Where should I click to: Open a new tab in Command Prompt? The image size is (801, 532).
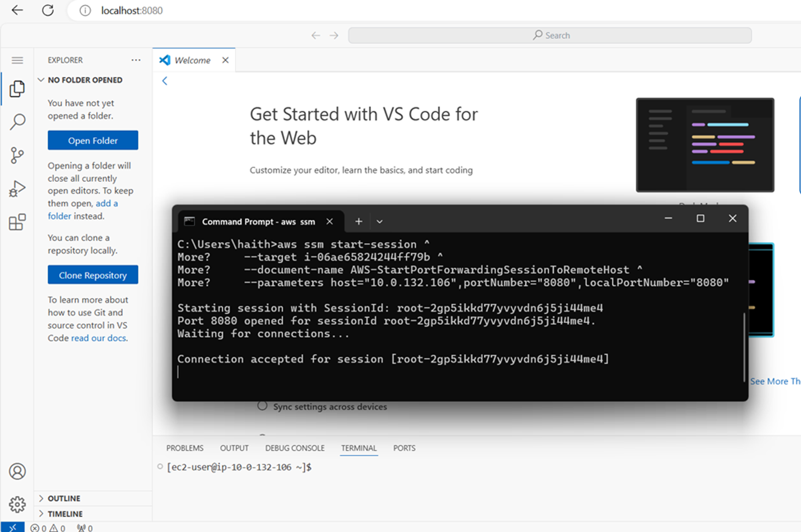[359, 221]
